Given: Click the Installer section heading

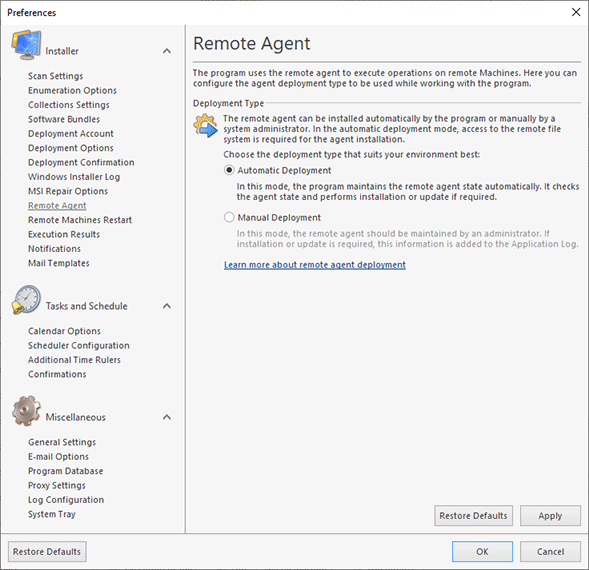Looking at the screenshot, I should tap(62, 51).
